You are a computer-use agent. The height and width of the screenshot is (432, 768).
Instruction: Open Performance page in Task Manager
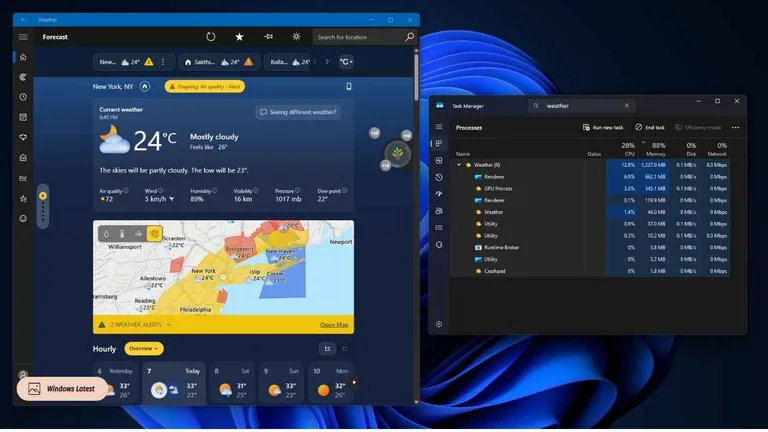coord(439,161)
